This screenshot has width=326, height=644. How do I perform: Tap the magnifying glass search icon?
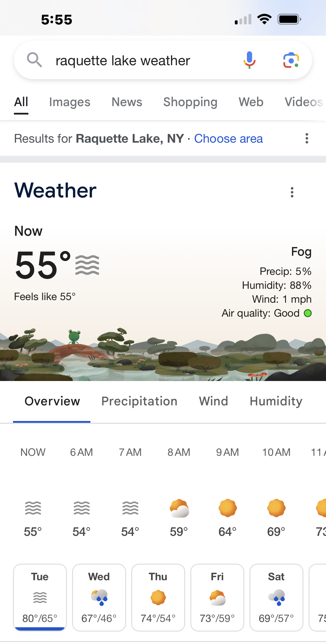[34, 60]
